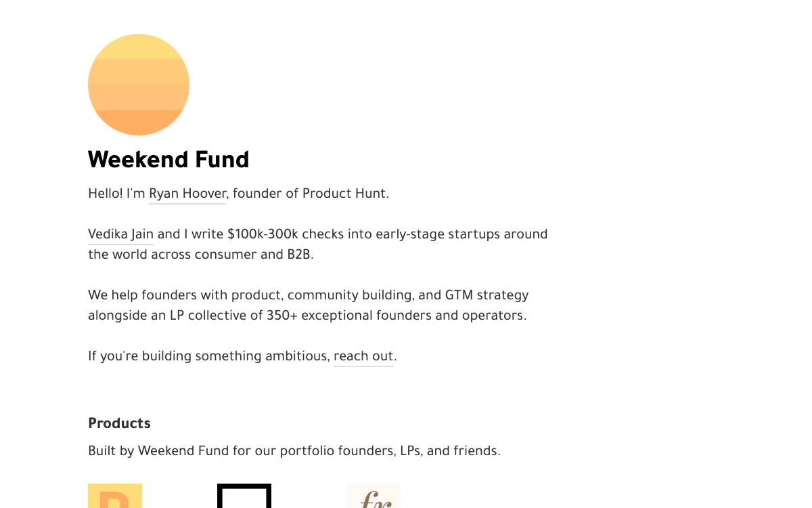
Task: Click the 'GTM strategy' phrase
Action: click(487, 295)
